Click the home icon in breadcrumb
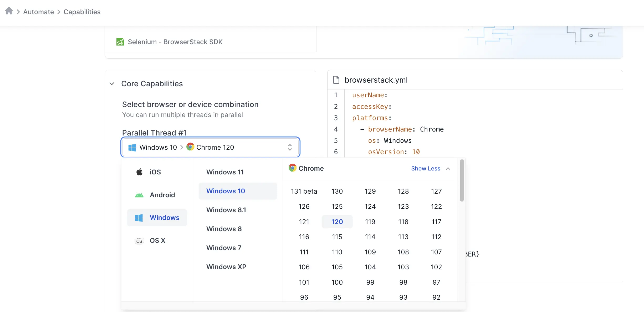 tap(9, 11)
